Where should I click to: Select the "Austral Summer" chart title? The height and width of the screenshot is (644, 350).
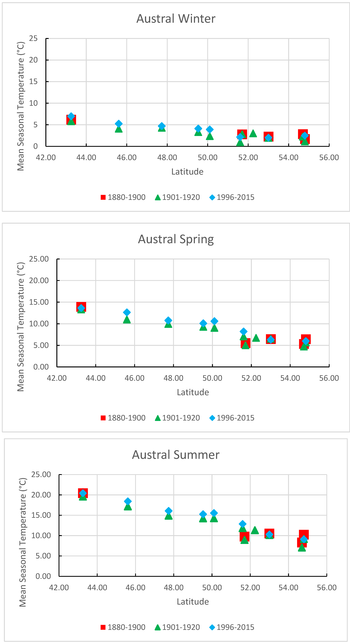(x=176, y=455)
